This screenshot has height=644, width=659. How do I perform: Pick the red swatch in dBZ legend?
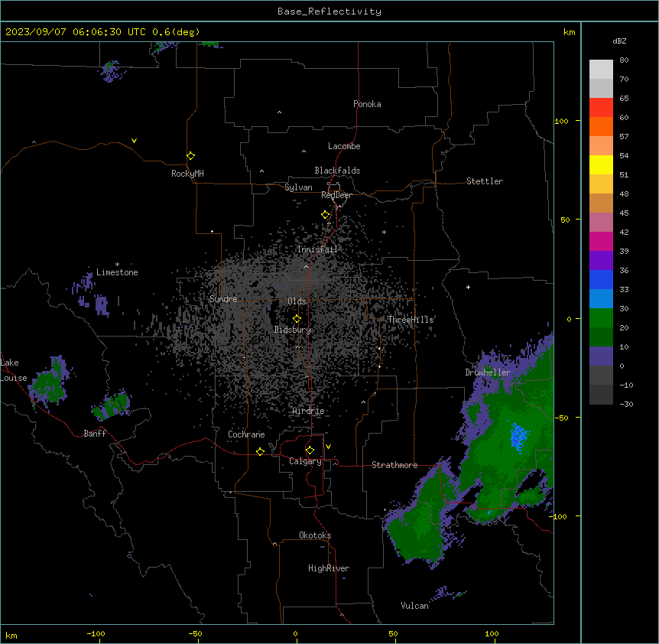coord(601,107)
